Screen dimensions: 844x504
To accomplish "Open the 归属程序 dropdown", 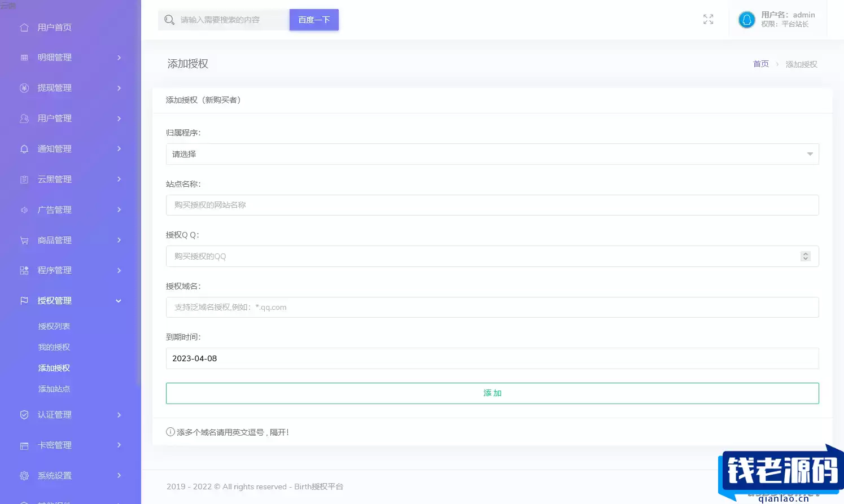I will [x=492, y=154].
